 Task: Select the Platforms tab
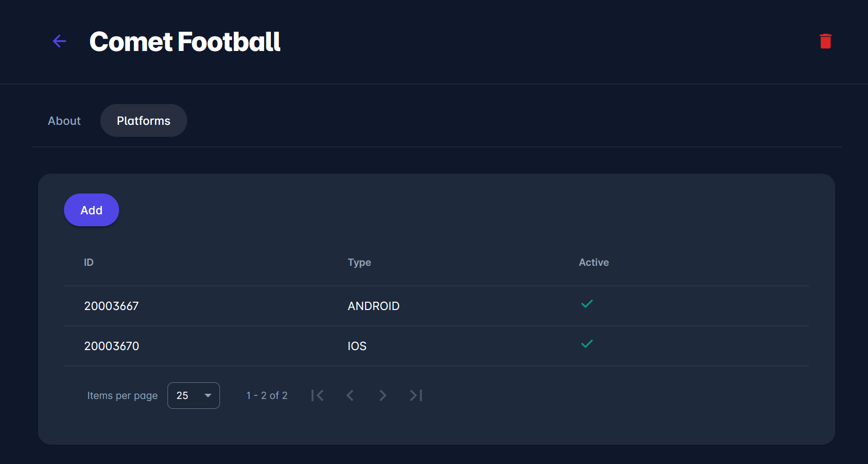144,121
